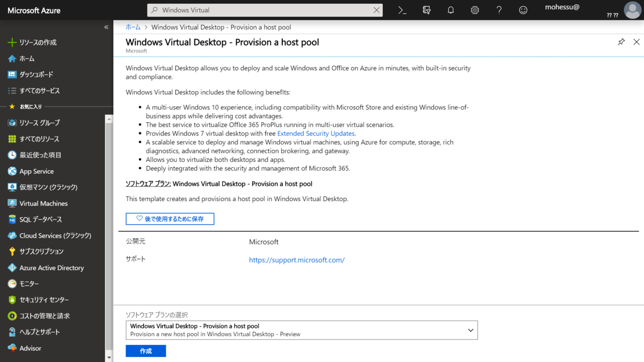
Task: Open https://support.microsoft.com/ link
Action: click(x=297, y=260)
